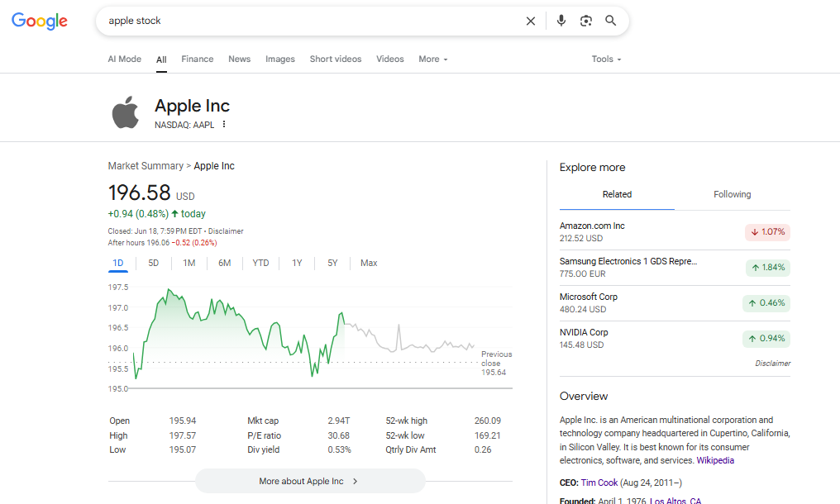Click the NVIDIA 0.94% up badge
Image resolution: width=840 pixels, height=504 pixels.
coord(766,339)
